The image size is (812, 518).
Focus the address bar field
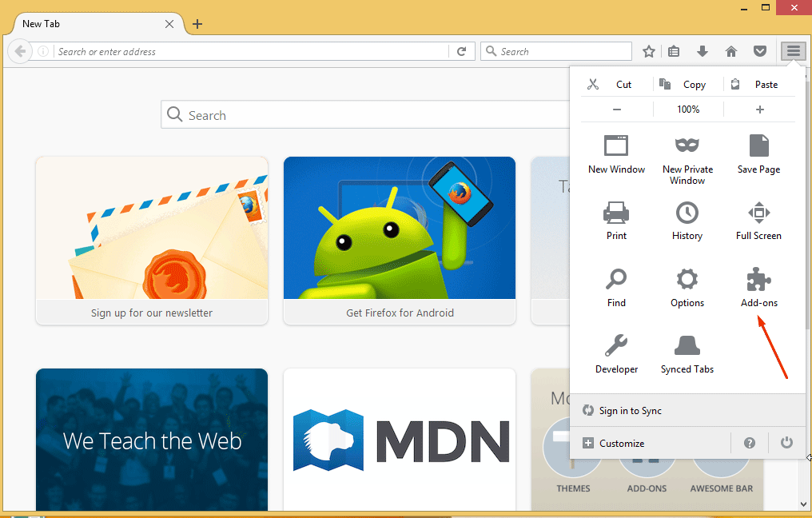(252, 51)
